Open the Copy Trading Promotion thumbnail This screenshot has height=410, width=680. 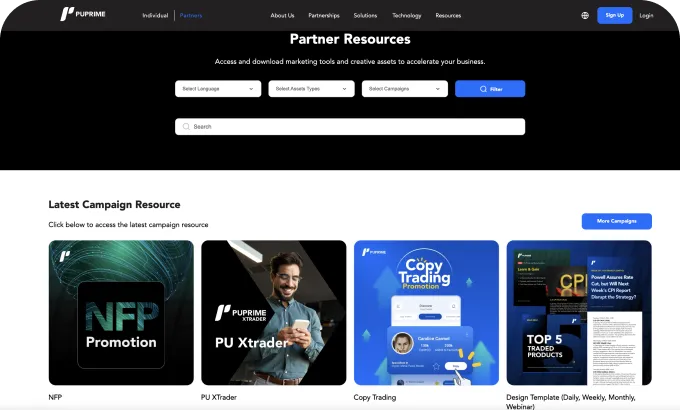426,313
